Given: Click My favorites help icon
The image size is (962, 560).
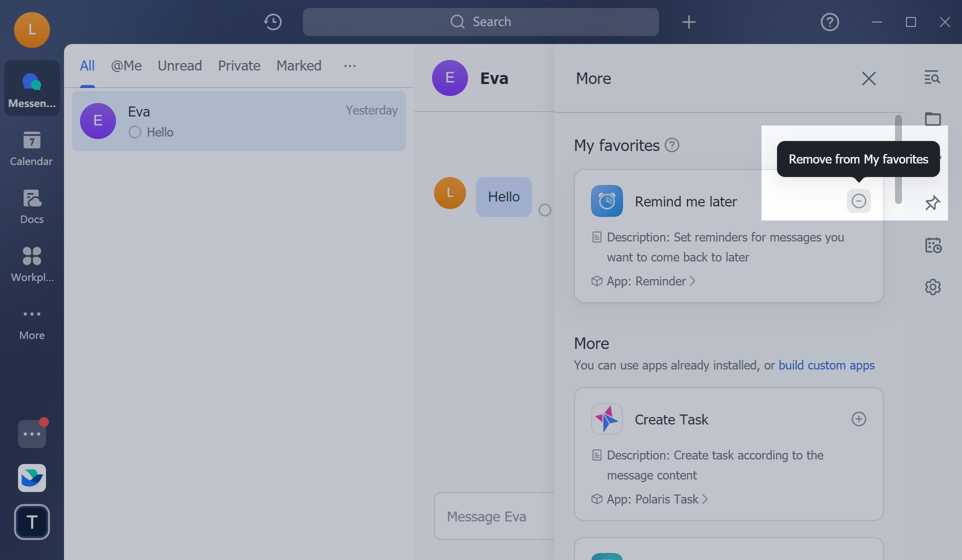Looking at the screenshot, I should coord(672,145).
